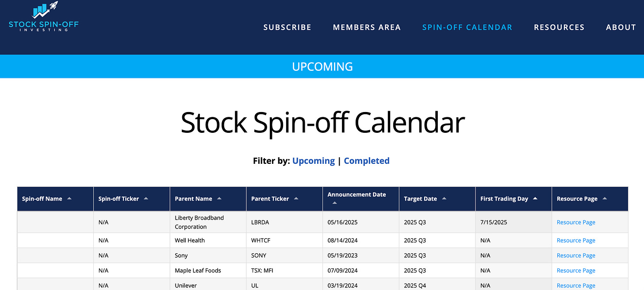Select the 07/09/2024 announcement date
The image size is (644, 290).
point(342,271)
